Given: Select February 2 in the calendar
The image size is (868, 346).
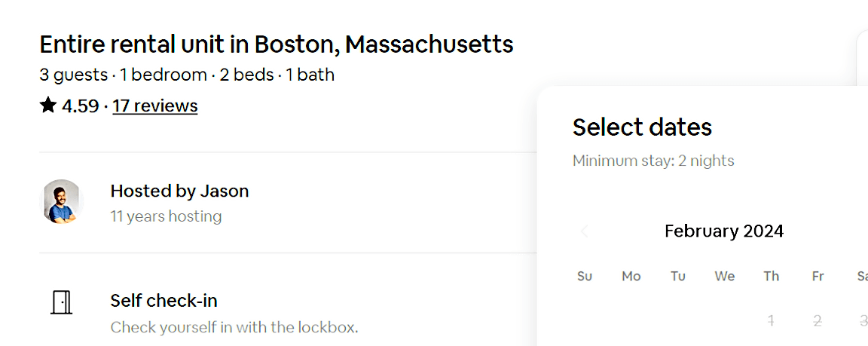Looking at the screenshot, I should point(818,320).
